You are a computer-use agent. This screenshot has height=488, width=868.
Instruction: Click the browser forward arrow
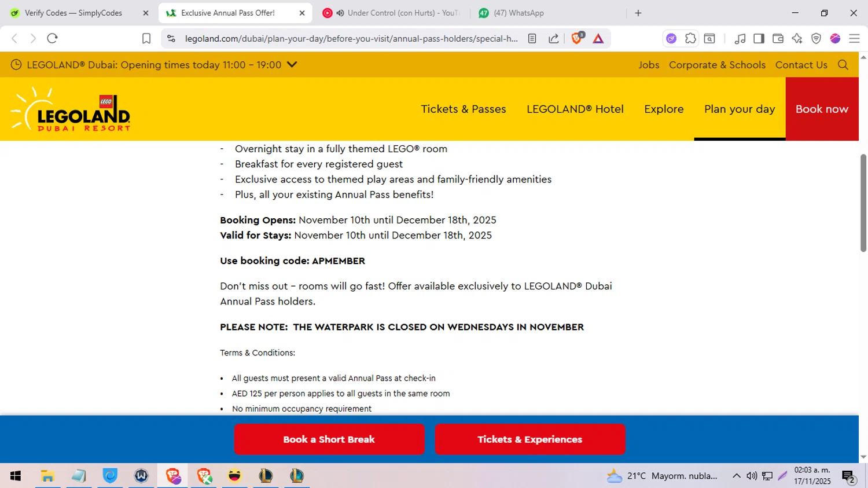pos(33,38)
